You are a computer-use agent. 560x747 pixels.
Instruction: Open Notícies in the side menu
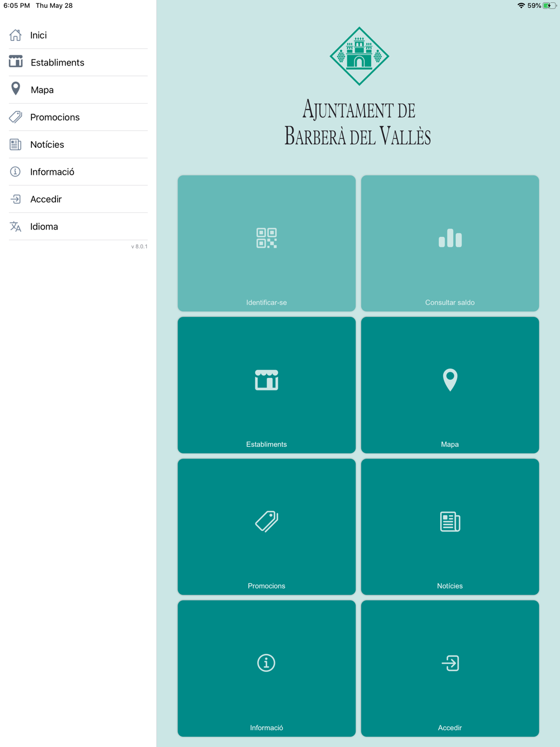(78, 144)
